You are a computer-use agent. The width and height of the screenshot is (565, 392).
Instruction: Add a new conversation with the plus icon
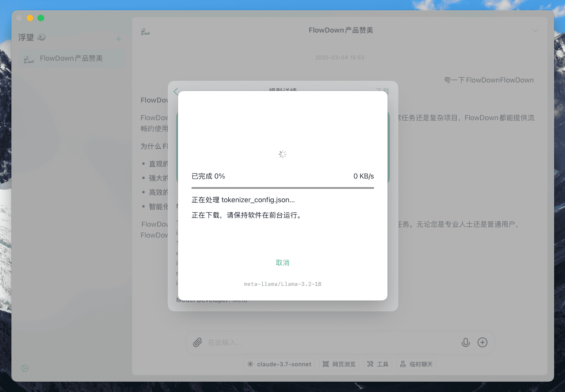click(118, 39)
